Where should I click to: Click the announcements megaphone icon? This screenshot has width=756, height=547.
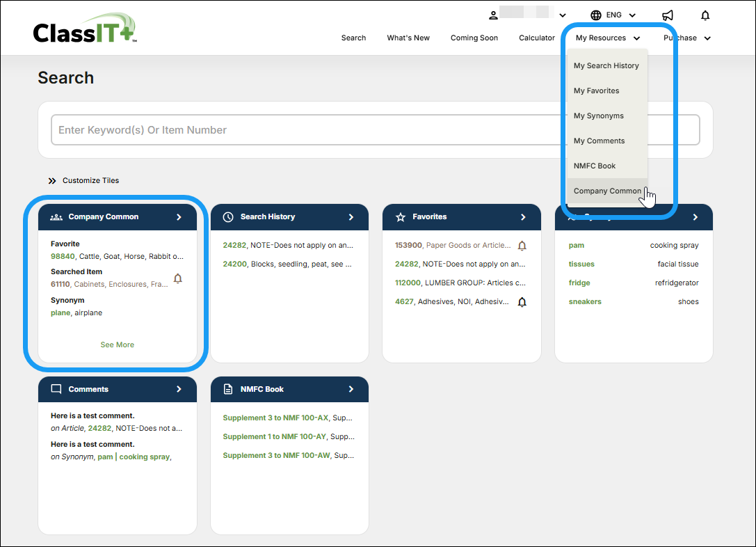[x=667, y=15]
